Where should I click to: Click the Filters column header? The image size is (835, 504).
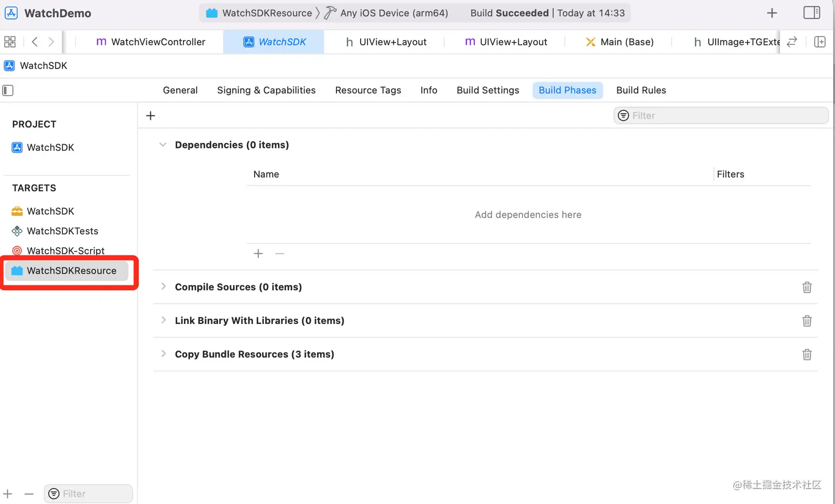731,174
